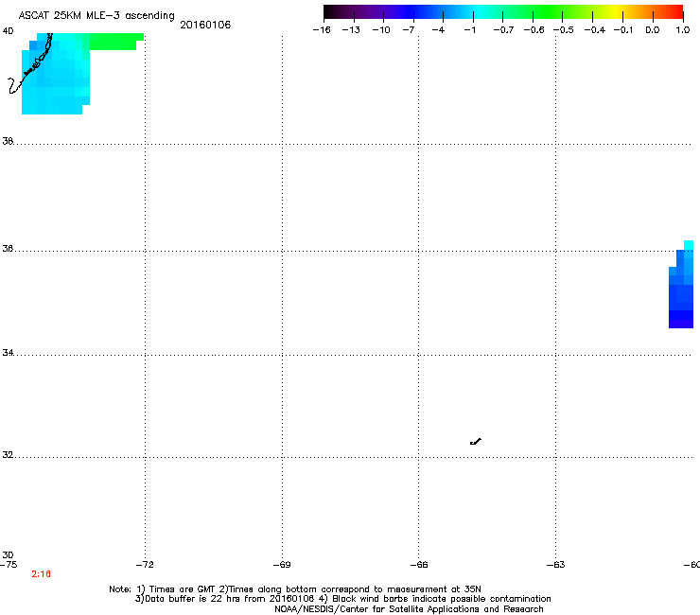700x615 pixels.
Task: Click the color bar label -0.1
Action: (623, 30)
